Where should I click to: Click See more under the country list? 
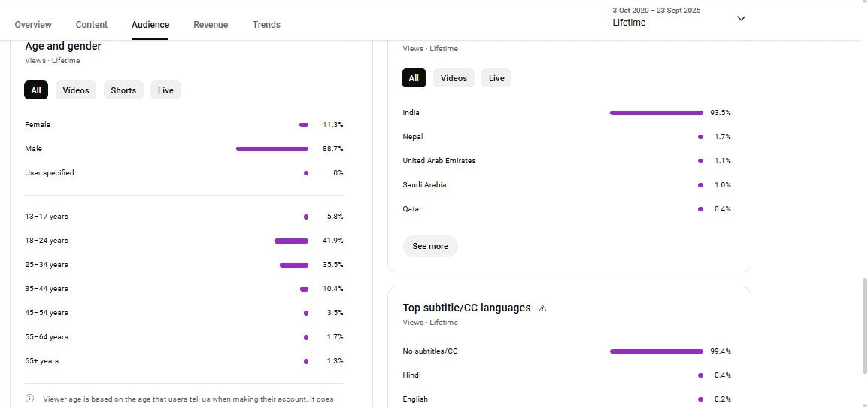(x=430, y=246)
